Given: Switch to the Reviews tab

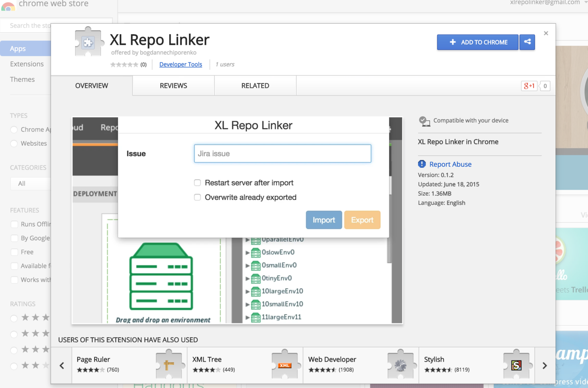Looking at the screenshot, I should tap(173, 86).
